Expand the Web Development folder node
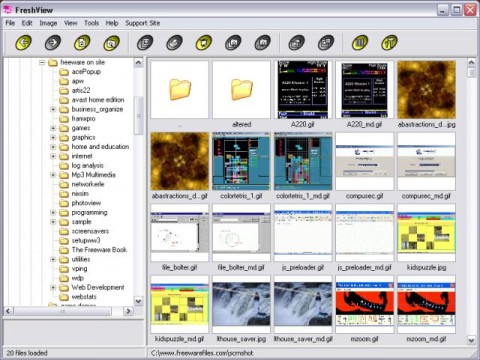Screen dimensions: 480x360 pyautogui.click(x=53, y=287)
